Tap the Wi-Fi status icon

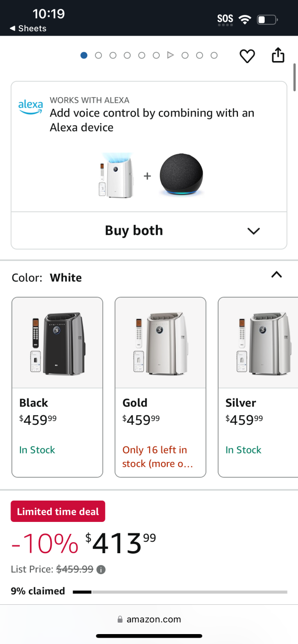[x=244, y=20]
